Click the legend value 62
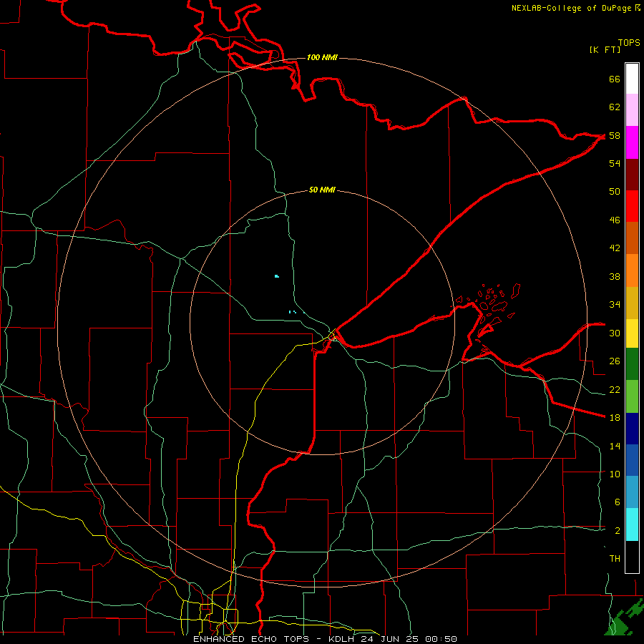Screen dimensions: 644x644 [x=615, y=107]
